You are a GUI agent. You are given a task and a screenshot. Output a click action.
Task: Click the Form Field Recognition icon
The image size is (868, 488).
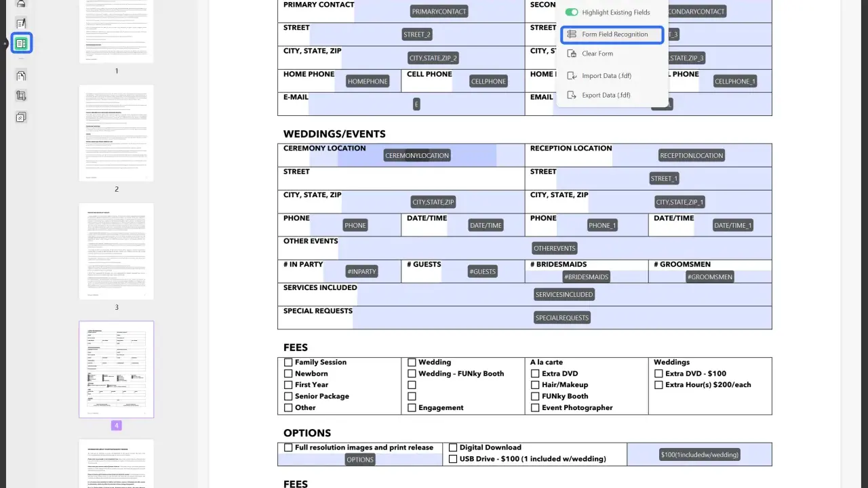tap(572, 34)
